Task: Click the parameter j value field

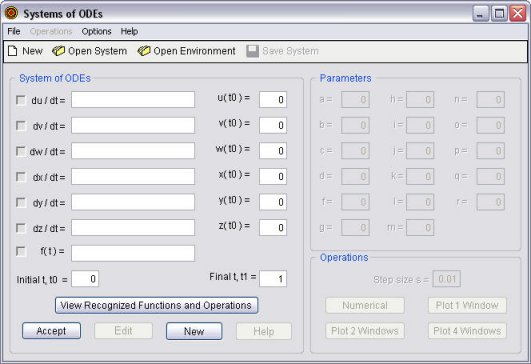Action: click(420, 151)
